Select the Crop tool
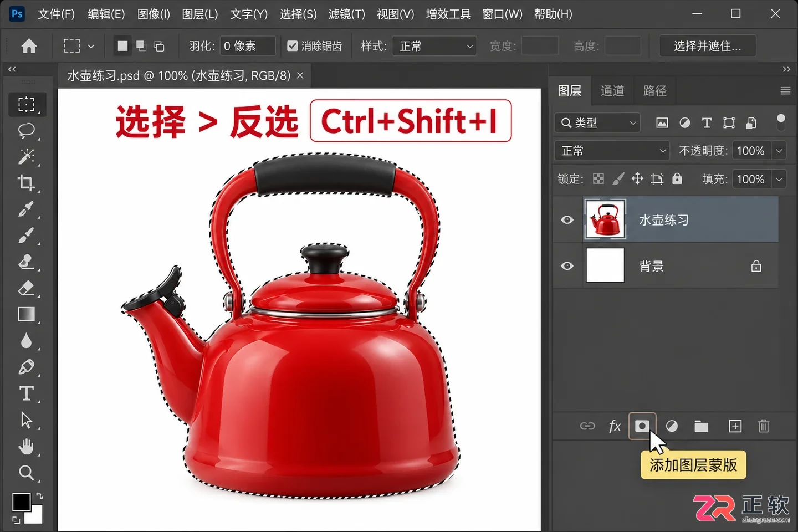Viewport: 798px width, 532px height. tap(27, 183)
